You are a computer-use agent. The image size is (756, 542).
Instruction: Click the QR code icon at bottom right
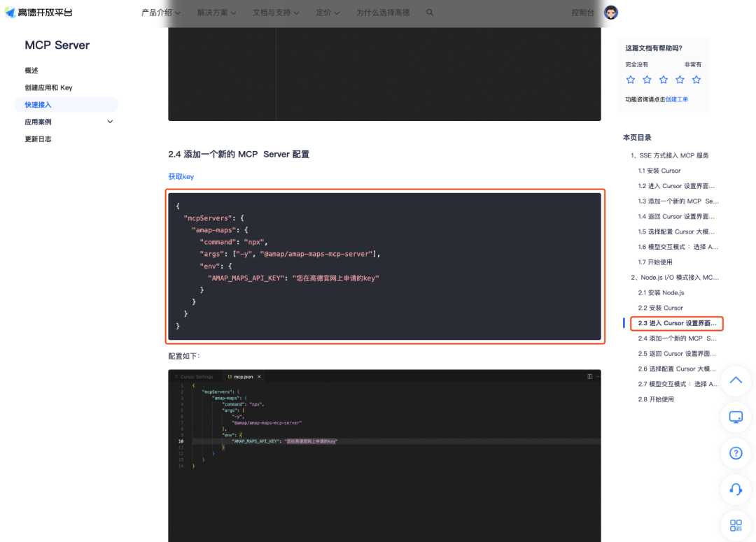[x=736, y=525]
